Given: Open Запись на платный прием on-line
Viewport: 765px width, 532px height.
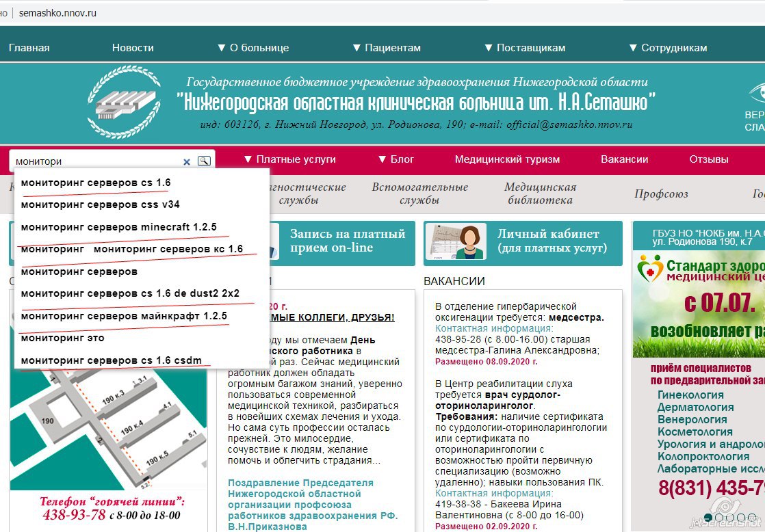Looking at the screenshot, I should (348, 241).
